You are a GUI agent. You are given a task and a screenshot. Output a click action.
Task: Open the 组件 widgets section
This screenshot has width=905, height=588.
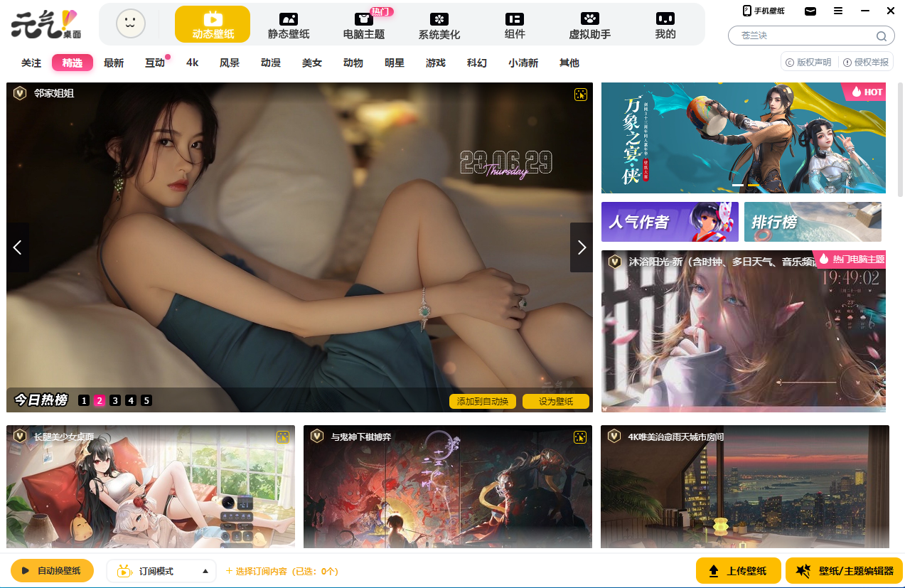[515, 25]
